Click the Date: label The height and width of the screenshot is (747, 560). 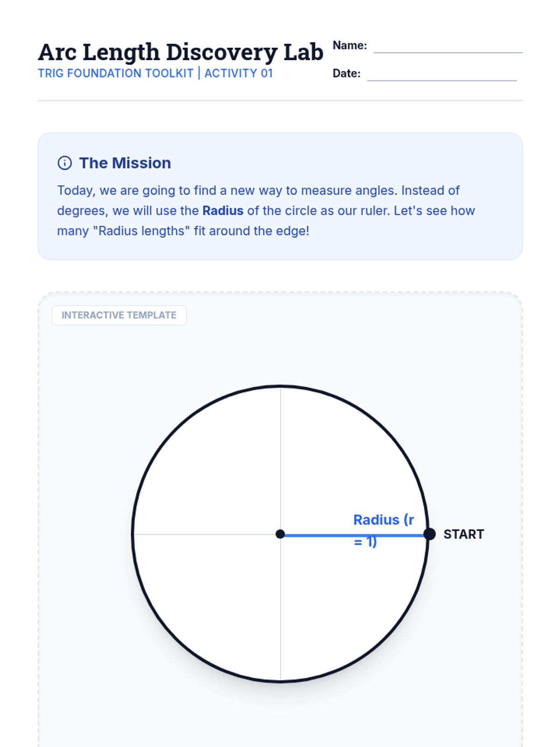pyautogui.click(x=346, y=73)
